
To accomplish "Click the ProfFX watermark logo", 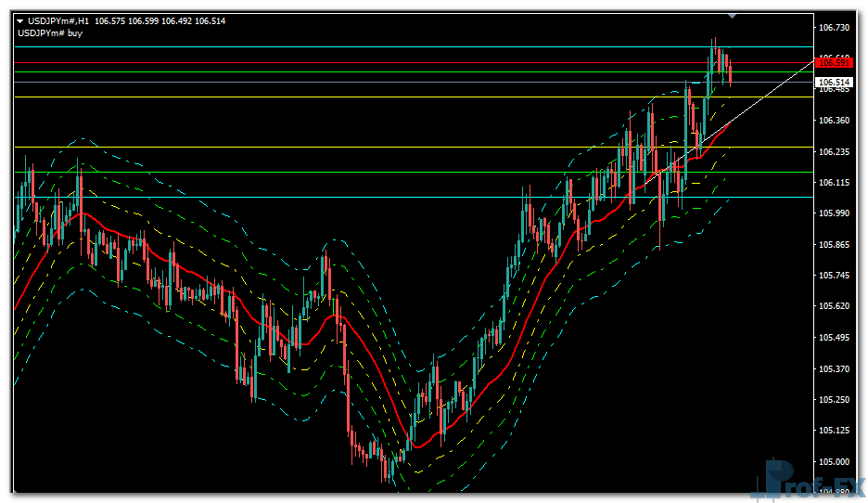I will pyautogui.click(x=810, y=481).
